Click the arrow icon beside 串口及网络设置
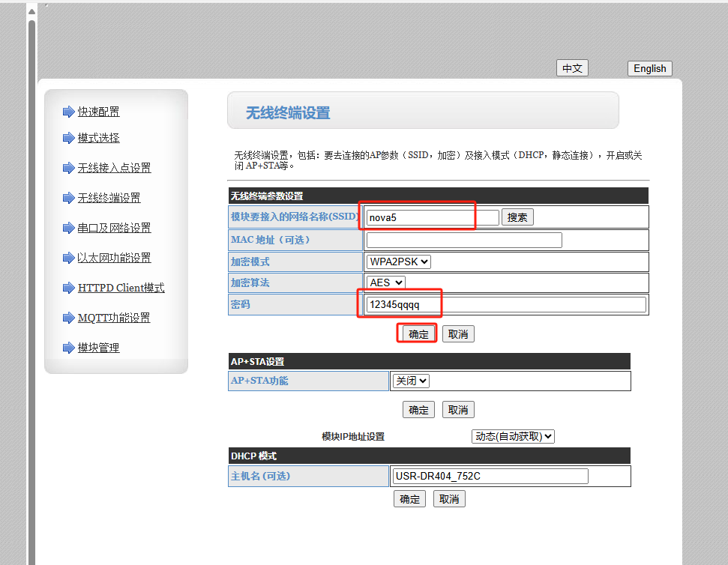Viewport: 728px width, 565px height. coord(68,229)
